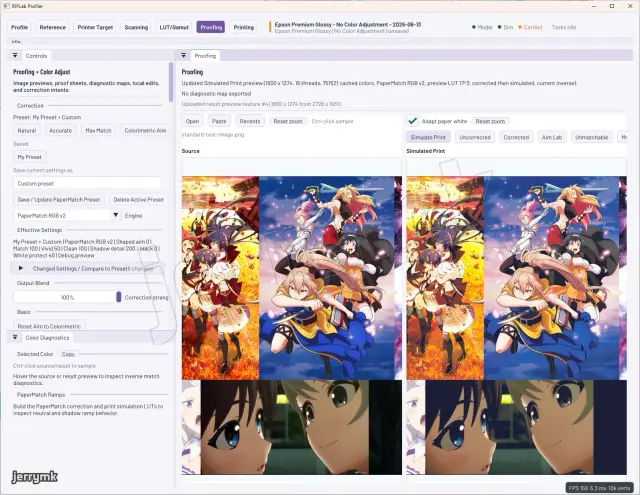Click the No diagnostic map exported text
This screenshot has height=495, width=640.
(x=216, y=93)
